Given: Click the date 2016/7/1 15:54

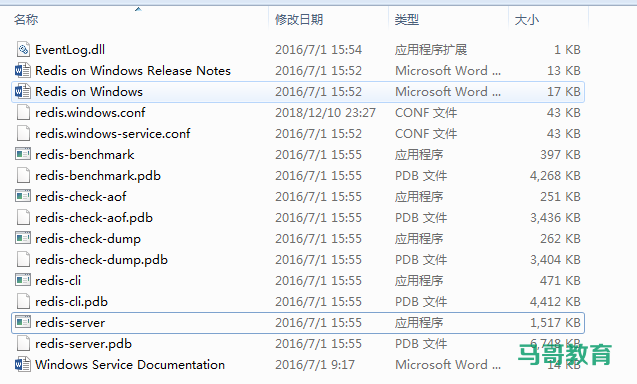Looking at the screenshot, I should (318, 50).
